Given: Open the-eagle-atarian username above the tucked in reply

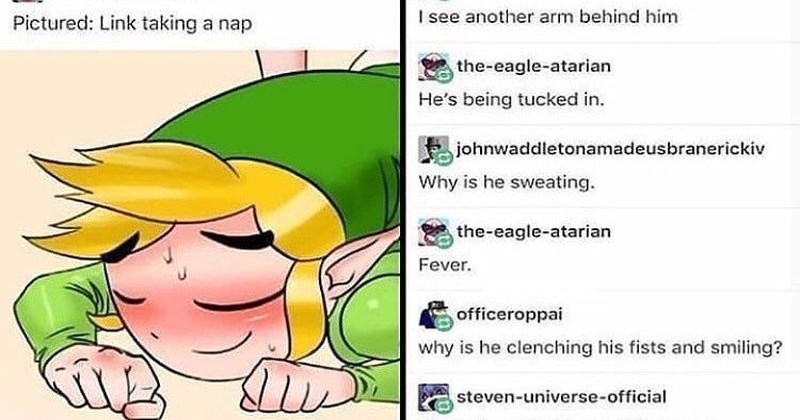Looking at the screenshot, I should tap(533, 66).
